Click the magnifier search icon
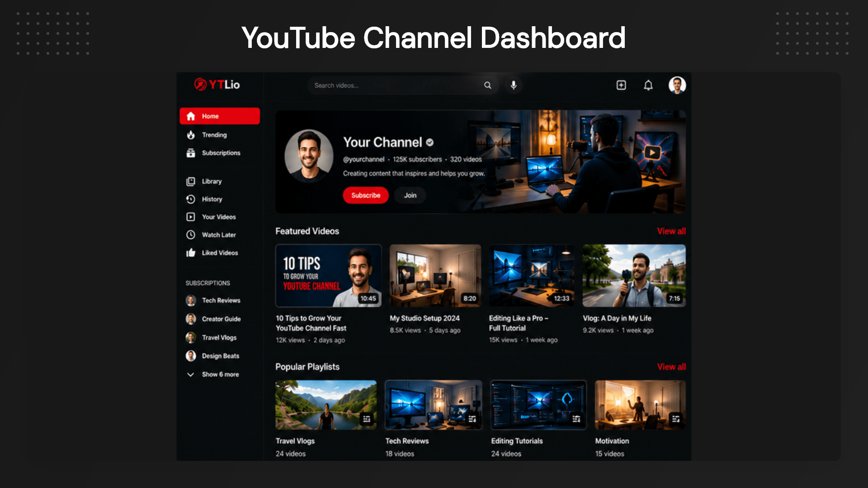This screenshot has height=488, width=868. pyautogui.click(x=487, y=85)
